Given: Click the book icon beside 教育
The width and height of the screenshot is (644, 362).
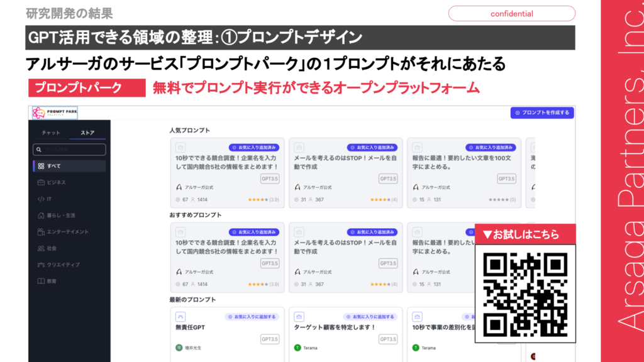Looking at the screenshot, I should pos(41,281).
